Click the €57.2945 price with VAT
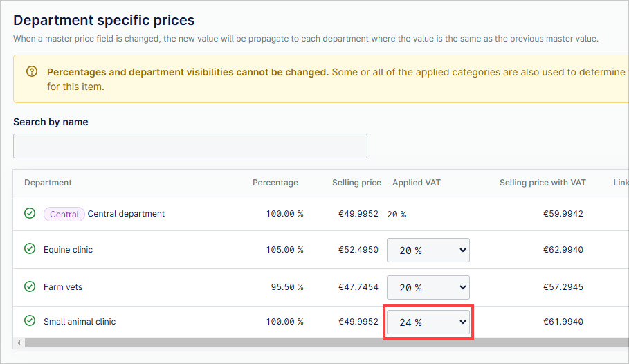 (563, 287)
